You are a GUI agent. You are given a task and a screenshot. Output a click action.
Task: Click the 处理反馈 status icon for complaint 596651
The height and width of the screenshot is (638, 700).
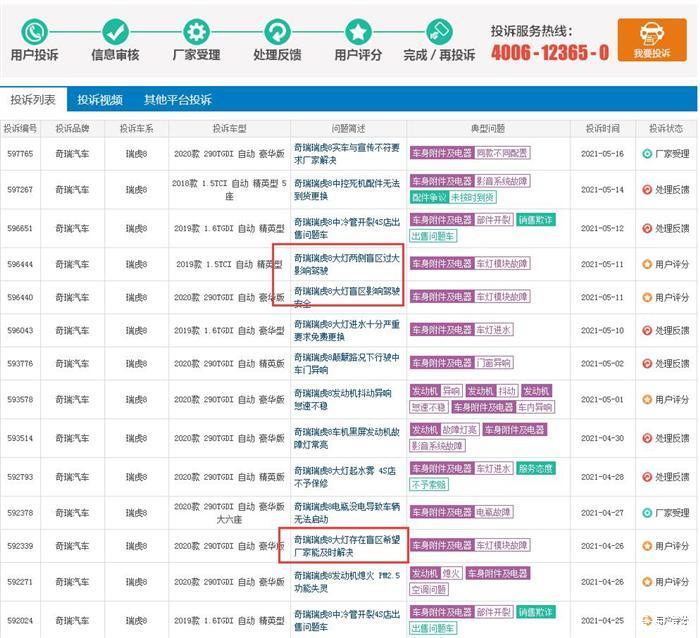tap(647, 228)
